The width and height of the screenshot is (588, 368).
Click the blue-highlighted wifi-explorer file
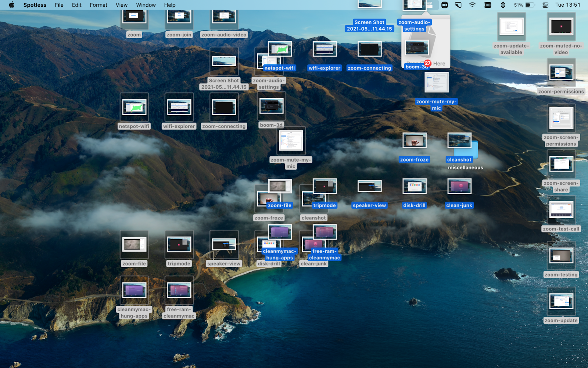coord(325,49)
